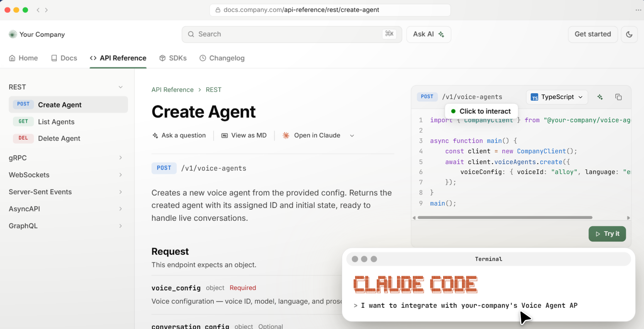Click the Docs tab book icon
Viewport: 644px width, 329px height.
click(54, 58)
